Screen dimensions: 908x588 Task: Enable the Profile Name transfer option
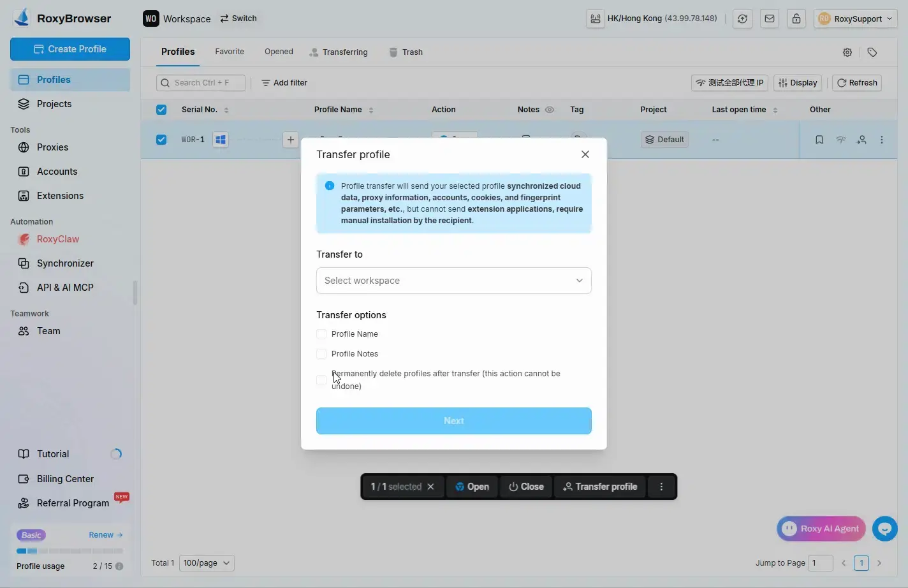point(321,334)
